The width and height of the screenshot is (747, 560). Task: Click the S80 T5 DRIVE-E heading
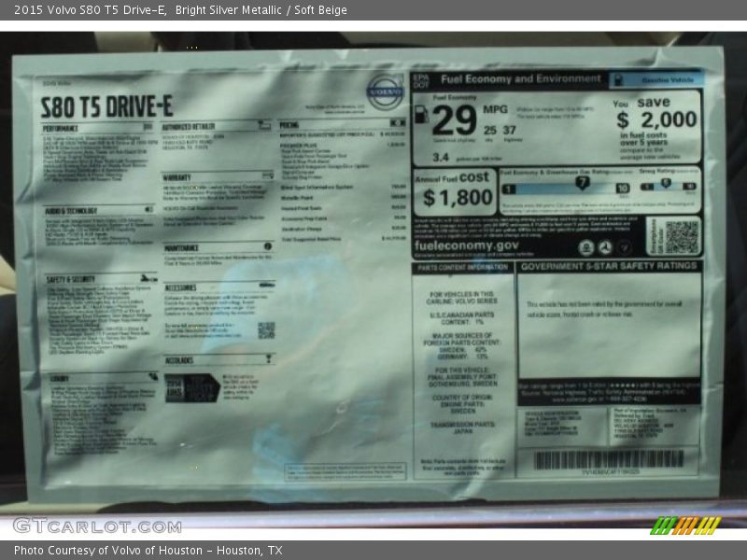pos(106,106)
